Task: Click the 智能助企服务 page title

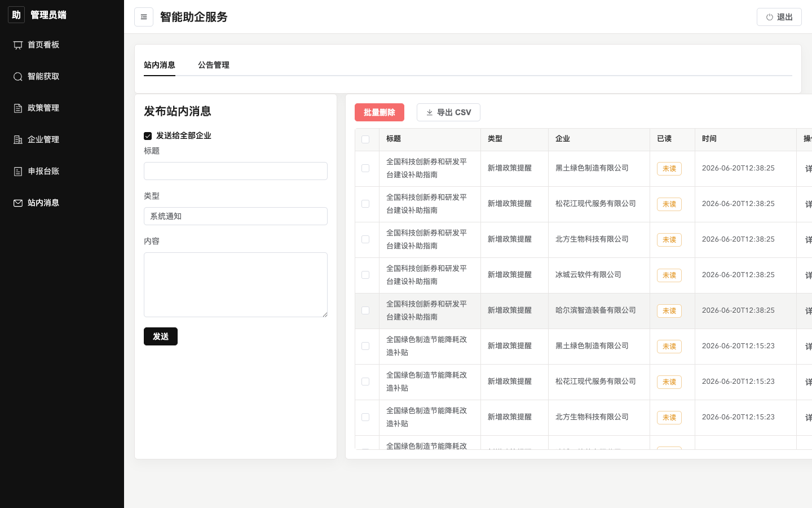Action: pyautogui.click(x=194, y=17)
